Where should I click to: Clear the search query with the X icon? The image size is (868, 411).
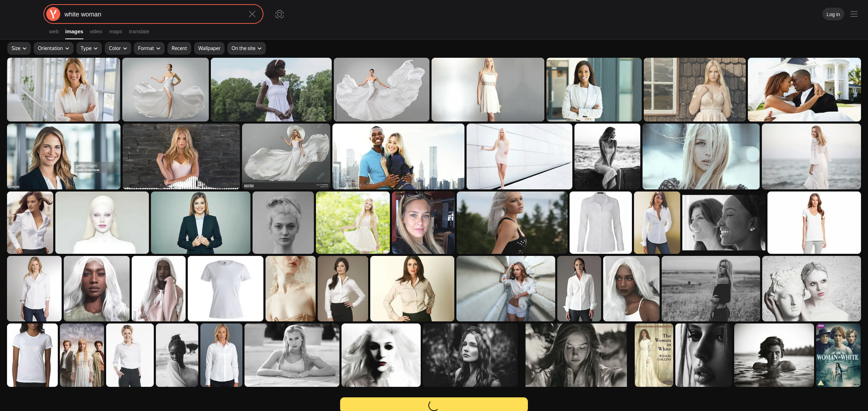point(252,14)
